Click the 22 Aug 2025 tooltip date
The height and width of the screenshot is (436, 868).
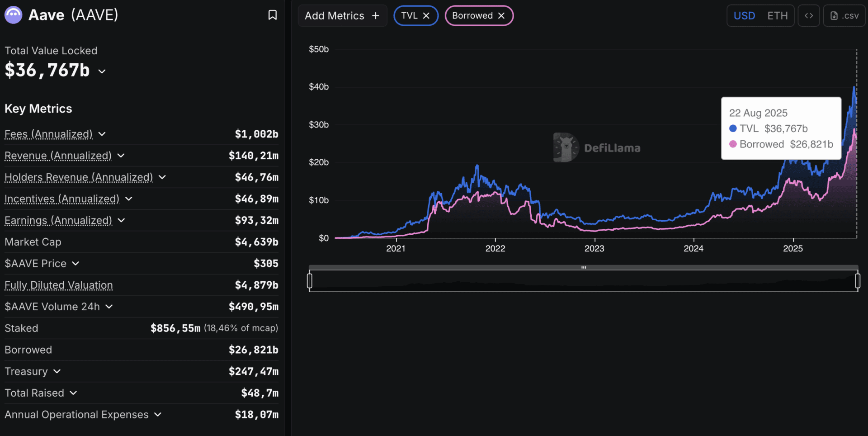pos(758,113)
